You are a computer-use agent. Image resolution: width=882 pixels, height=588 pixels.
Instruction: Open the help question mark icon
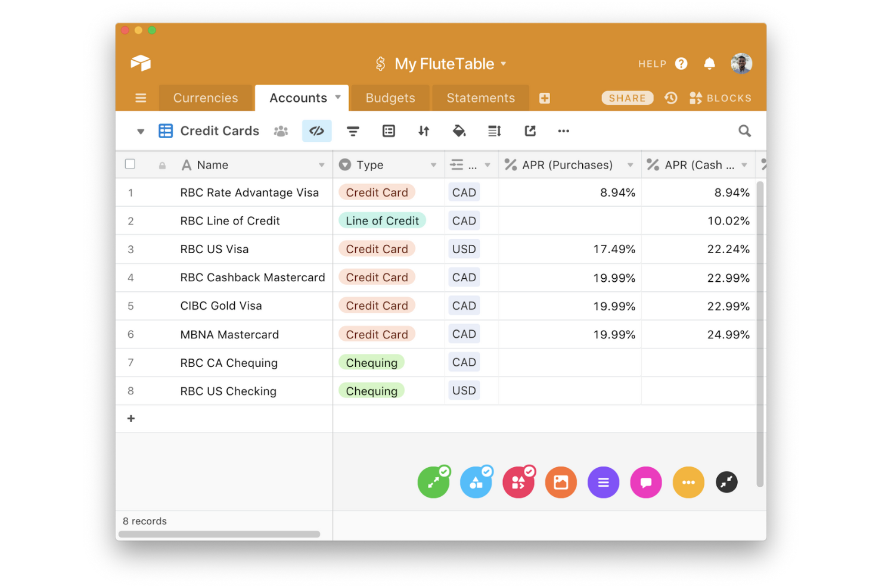click(x=681, y=64)
